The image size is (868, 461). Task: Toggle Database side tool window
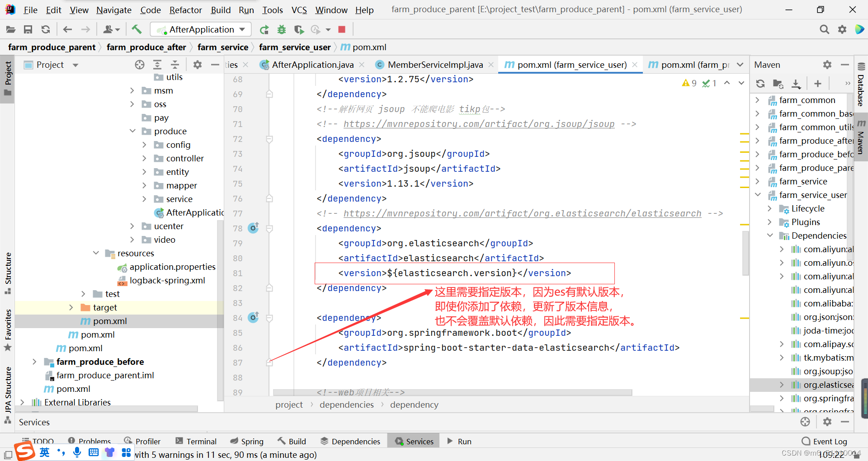pos(861,84)
